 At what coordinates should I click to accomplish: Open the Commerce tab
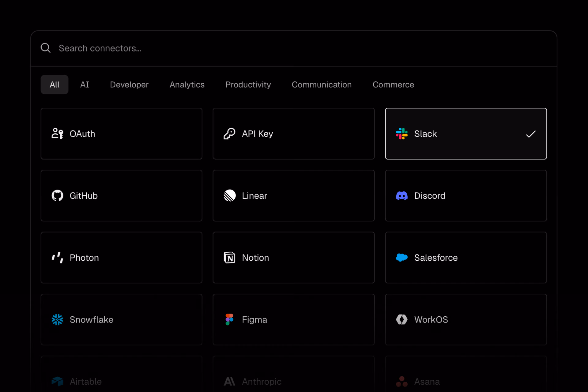click(x=393, y=85)
